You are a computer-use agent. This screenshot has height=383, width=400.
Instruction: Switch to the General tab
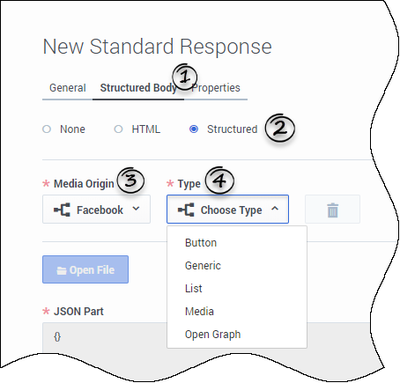(68, 88)
